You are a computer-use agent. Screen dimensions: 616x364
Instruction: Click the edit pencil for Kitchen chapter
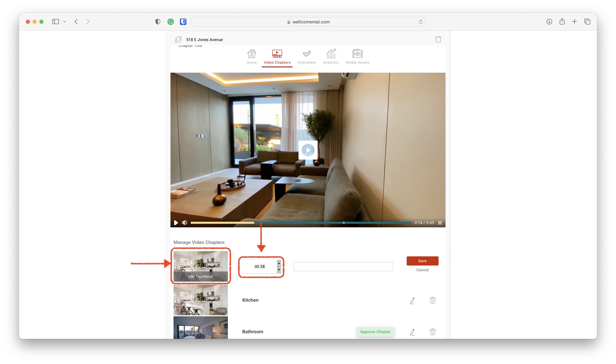pos(412,301)
